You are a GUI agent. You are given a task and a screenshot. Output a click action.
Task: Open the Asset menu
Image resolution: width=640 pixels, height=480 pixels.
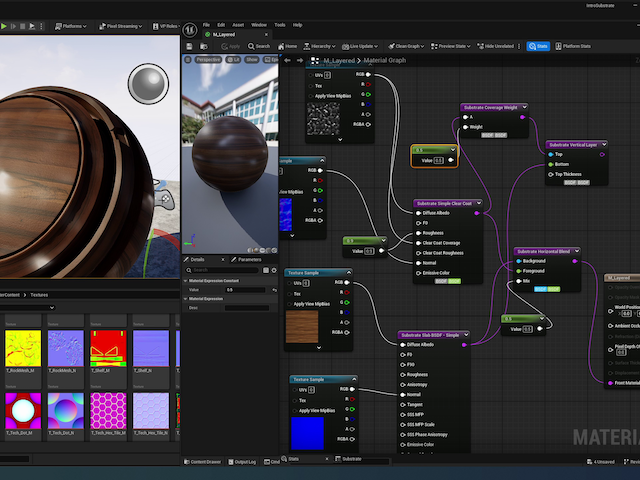coord(238,25)
